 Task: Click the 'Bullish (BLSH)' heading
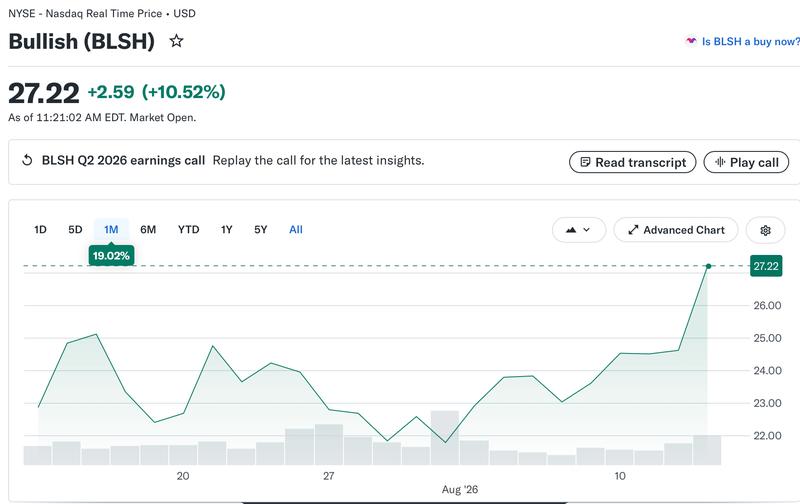click(x=82, y=41)
